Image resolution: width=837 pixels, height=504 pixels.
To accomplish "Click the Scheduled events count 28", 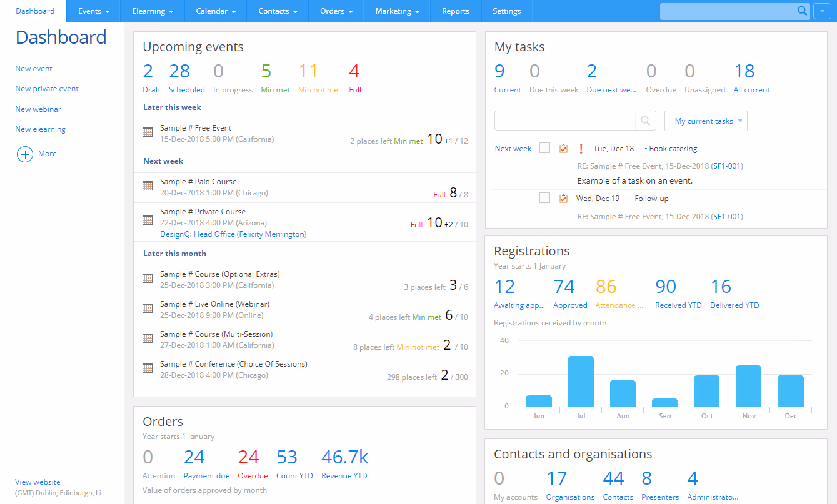I will (x=179, y=71).
